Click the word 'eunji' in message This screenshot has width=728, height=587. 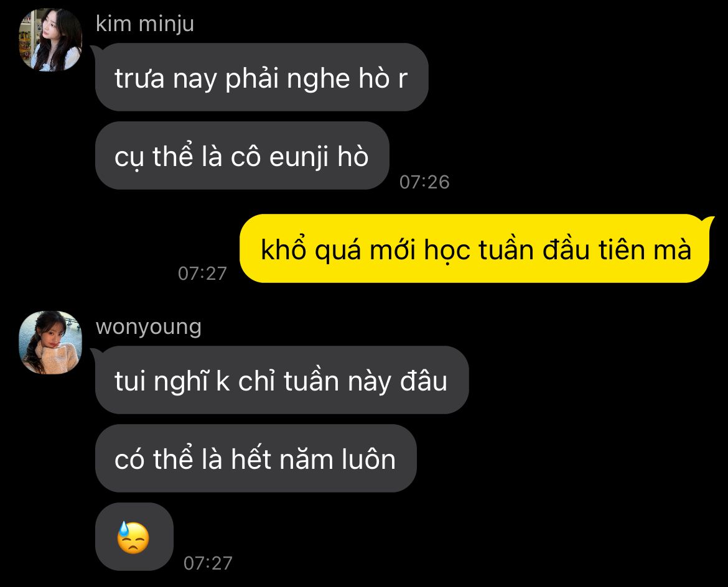coord(299,157)
